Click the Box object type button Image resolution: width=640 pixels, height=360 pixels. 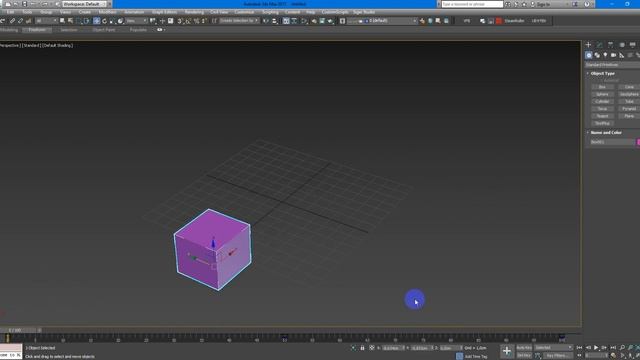pyautogui.click(x=602, y=87)
